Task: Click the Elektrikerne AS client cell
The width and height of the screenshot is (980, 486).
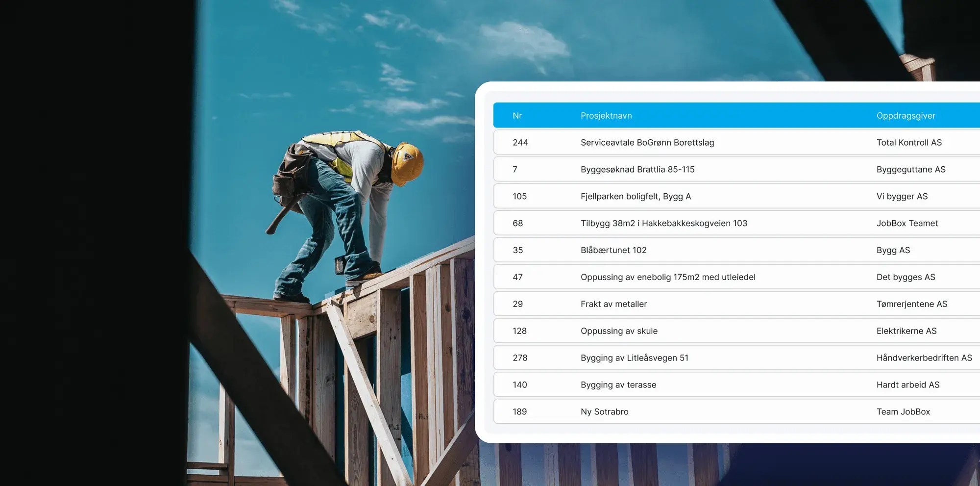Action: tap(906, 331)
